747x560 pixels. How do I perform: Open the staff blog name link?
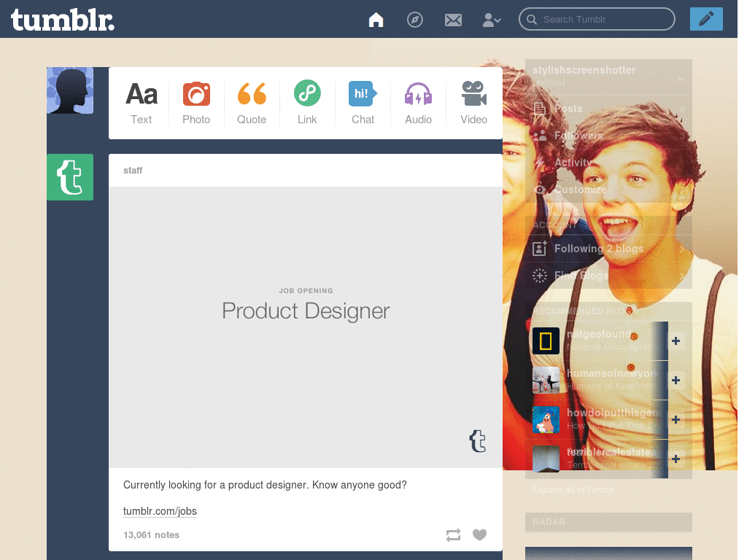click(133, 171)
